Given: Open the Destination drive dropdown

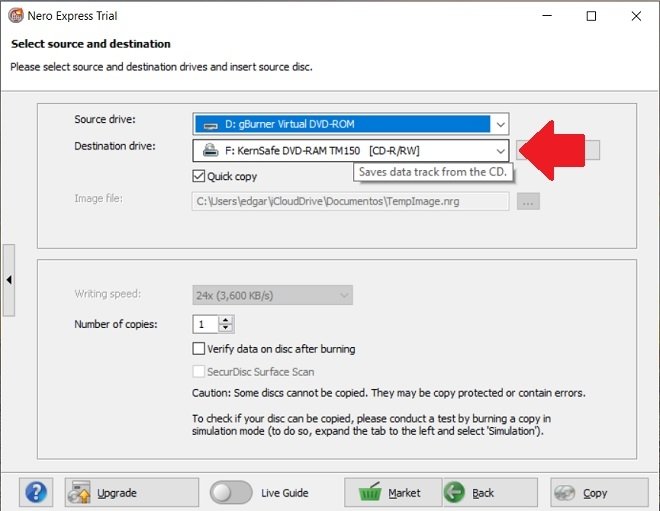Looking at the screenshot, I should pyautogui.click(x=500, y=151).
